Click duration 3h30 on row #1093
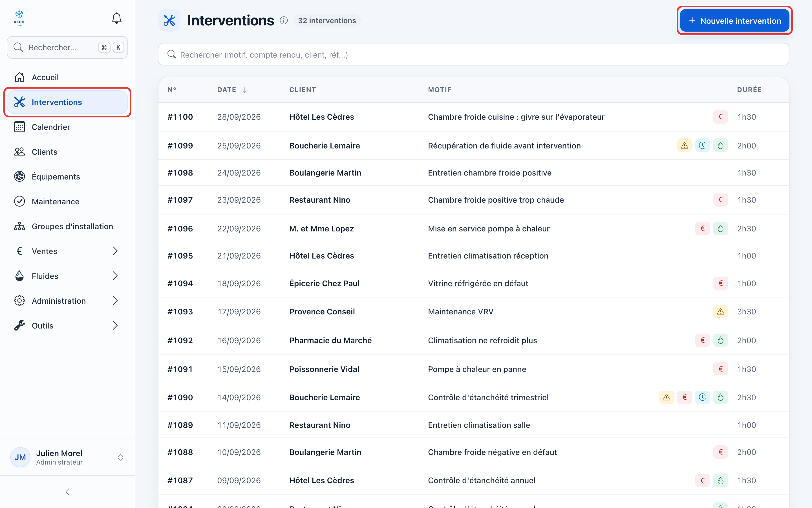The image size is (812, 508). (747, 312)
